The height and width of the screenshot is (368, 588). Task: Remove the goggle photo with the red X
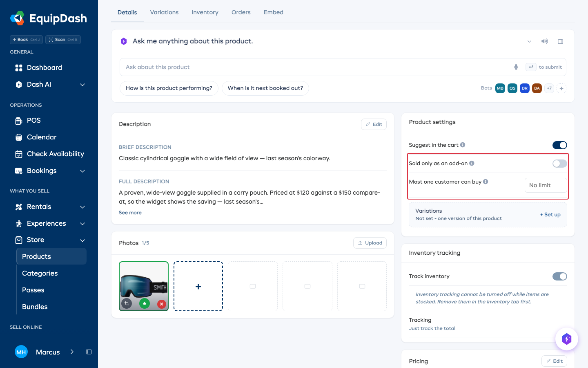pos(162,304)
